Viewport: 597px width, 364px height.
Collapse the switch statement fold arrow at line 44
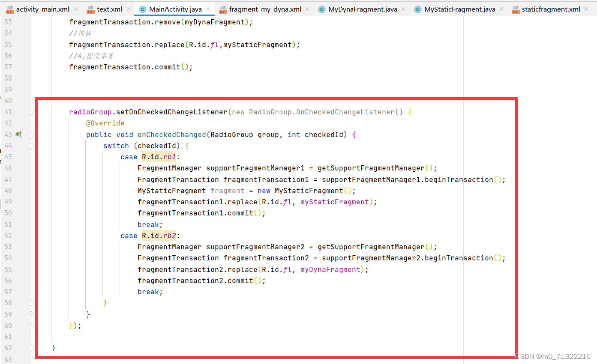(x=30, y=146)
